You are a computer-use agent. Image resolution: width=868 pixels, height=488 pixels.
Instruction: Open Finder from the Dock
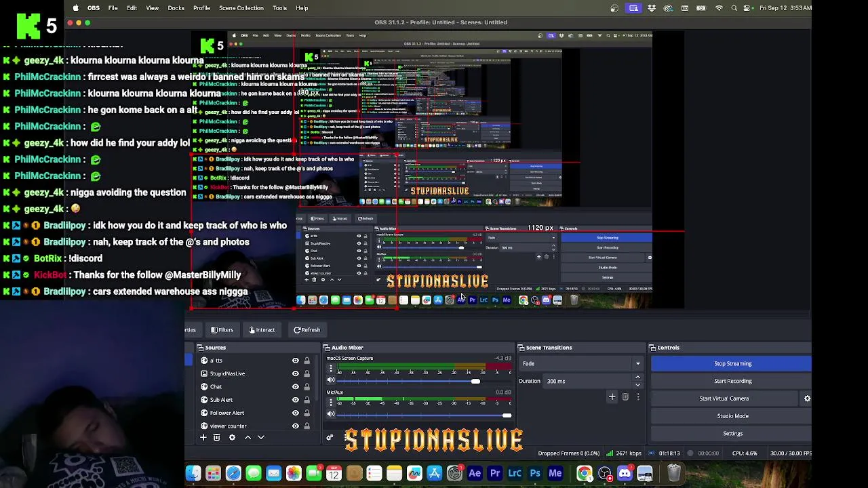click(193, 473)
